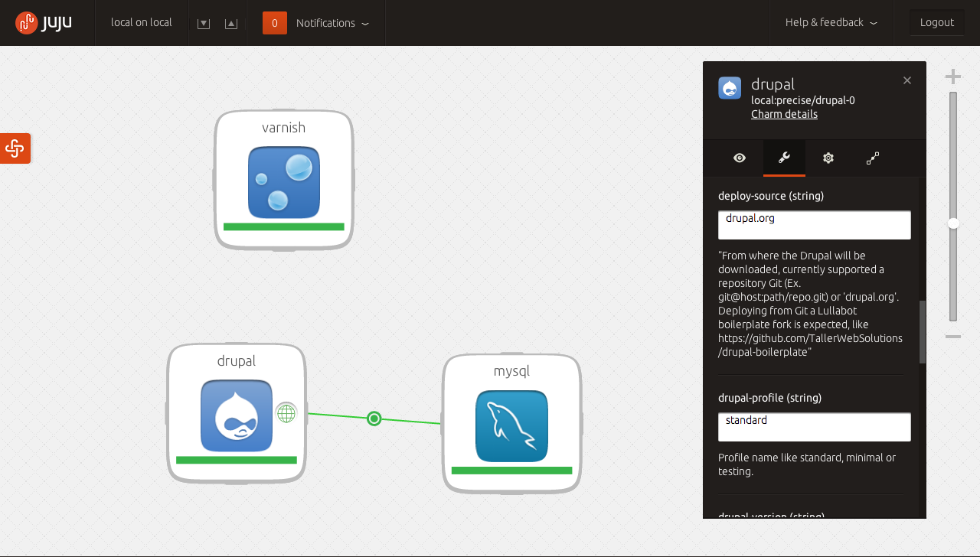Switch to the wrench configuration tab
980x557 pixels.
pos(784,158)
